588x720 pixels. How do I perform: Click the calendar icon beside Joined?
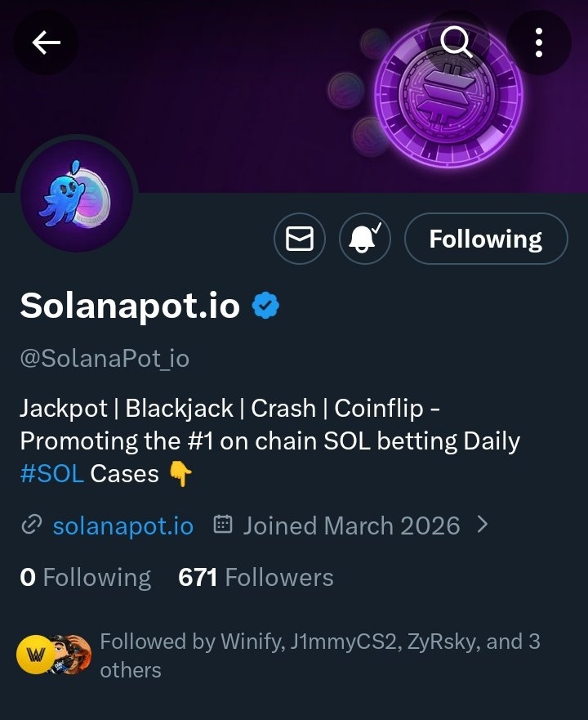[222, 525]
